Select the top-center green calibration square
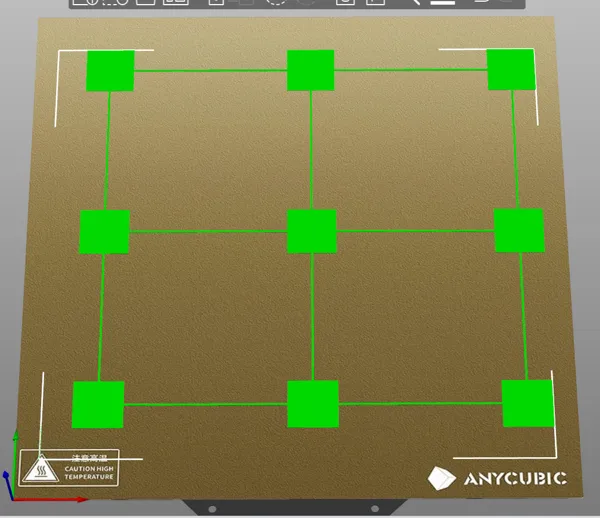 click(x=310, y=70)
